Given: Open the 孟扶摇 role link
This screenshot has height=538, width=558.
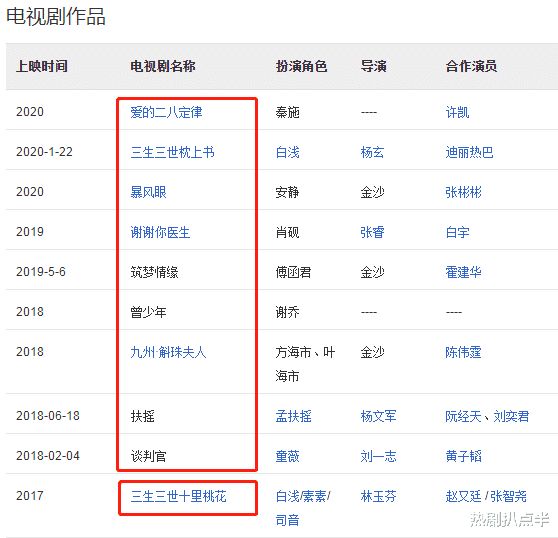Looking at the screenshot, I should pos(293,416).
